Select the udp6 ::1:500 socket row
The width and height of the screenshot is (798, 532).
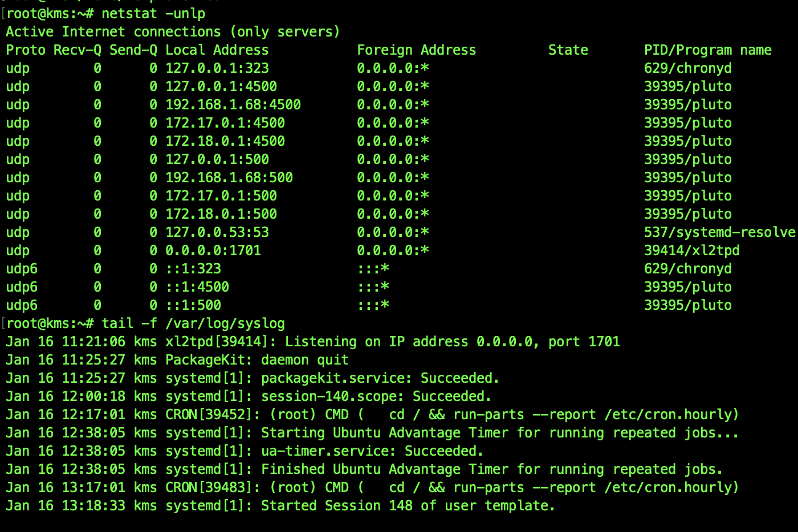point(194,305)
